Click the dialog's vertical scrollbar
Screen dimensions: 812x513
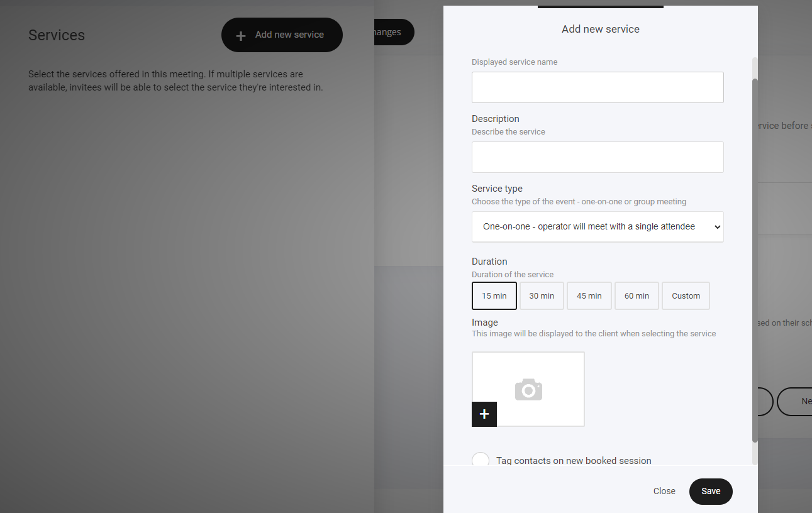pos(755,251)
